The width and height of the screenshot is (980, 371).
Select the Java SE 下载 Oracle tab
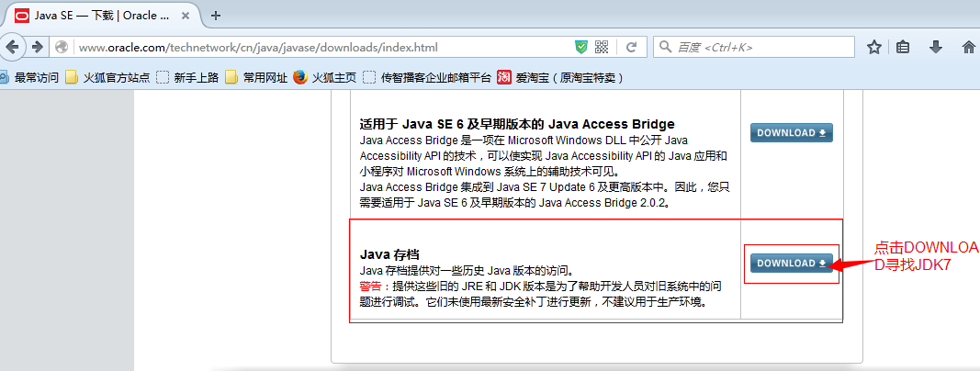tap(101, 16)
